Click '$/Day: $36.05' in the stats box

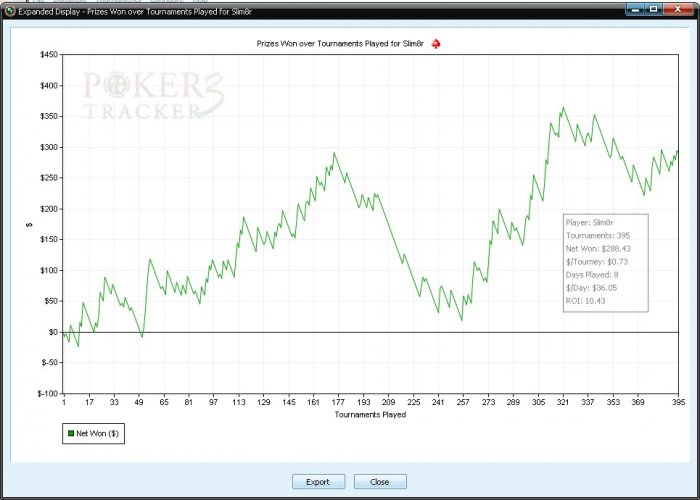(x=591, y=288)
